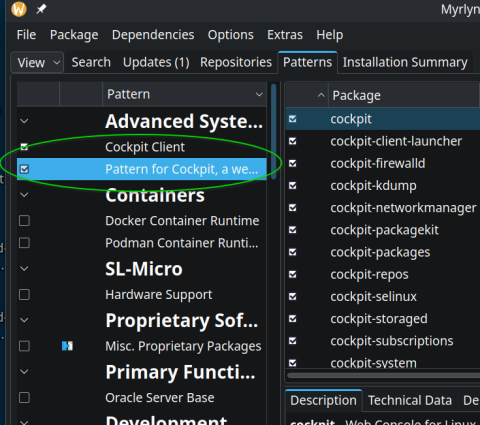Click the pin window icon
This screenshot has height=425, width=480.
tap(41, 9)
